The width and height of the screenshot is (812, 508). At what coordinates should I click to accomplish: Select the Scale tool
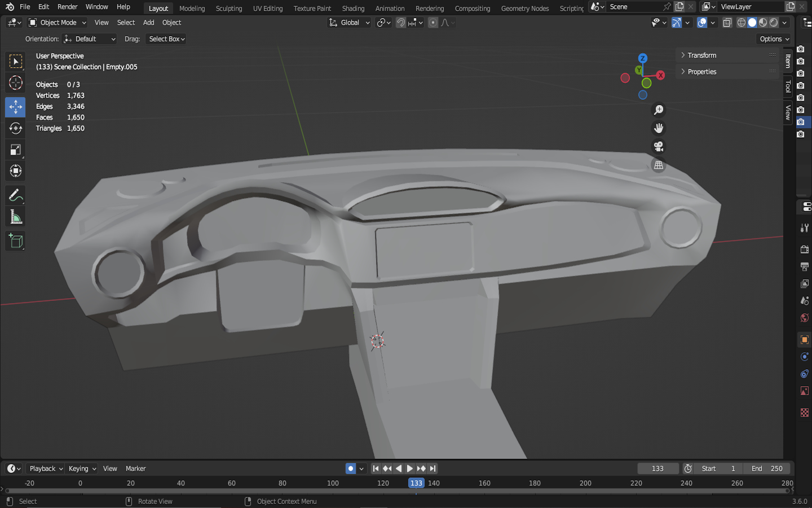[15, 150]
